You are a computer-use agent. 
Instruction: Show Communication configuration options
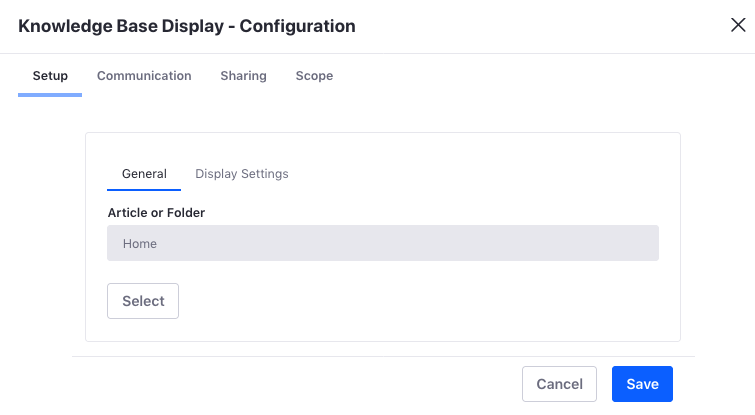click(144, 76)
